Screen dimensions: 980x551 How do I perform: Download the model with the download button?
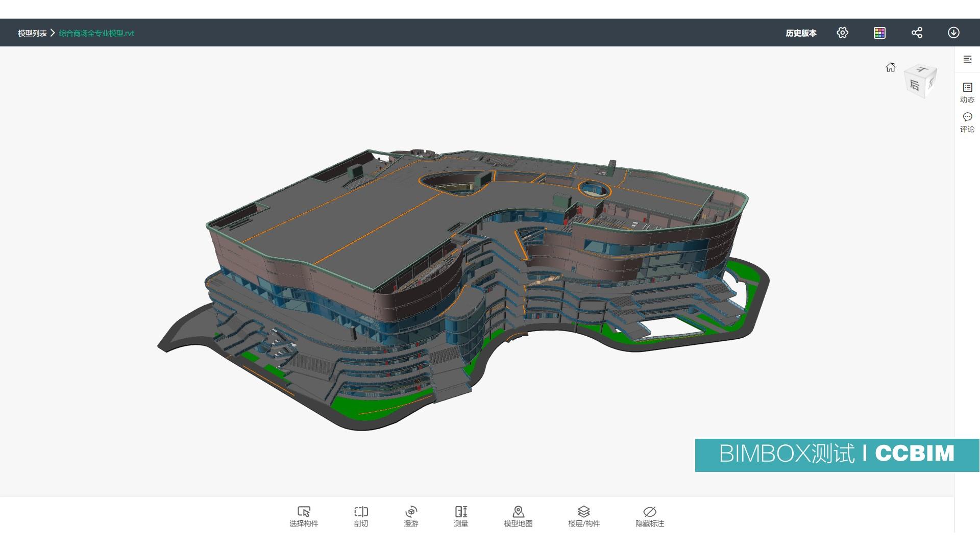point(953,32)
